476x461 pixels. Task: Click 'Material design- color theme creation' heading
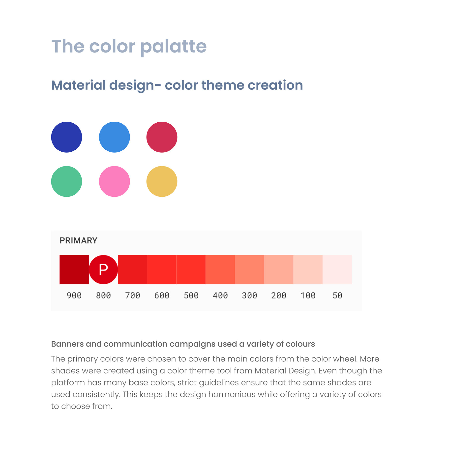tap(177, 85)
